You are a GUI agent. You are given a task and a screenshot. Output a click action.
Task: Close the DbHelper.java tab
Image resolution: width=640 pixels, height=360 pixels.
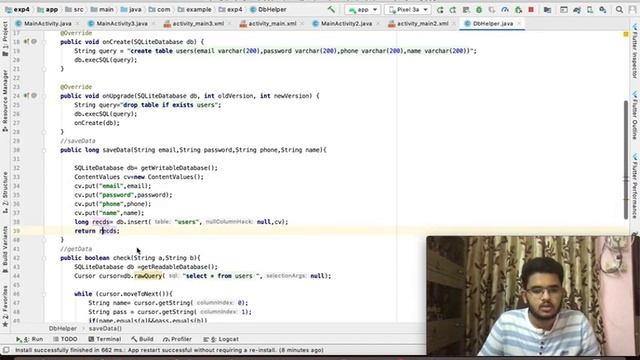tap(519, 24)
